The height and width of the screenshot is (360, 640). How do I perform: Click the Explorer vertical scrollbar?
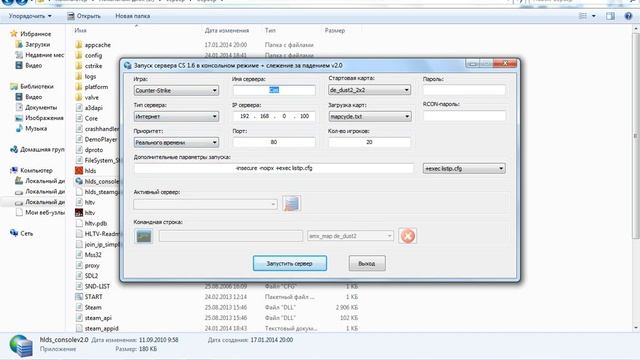click(636, 137)
